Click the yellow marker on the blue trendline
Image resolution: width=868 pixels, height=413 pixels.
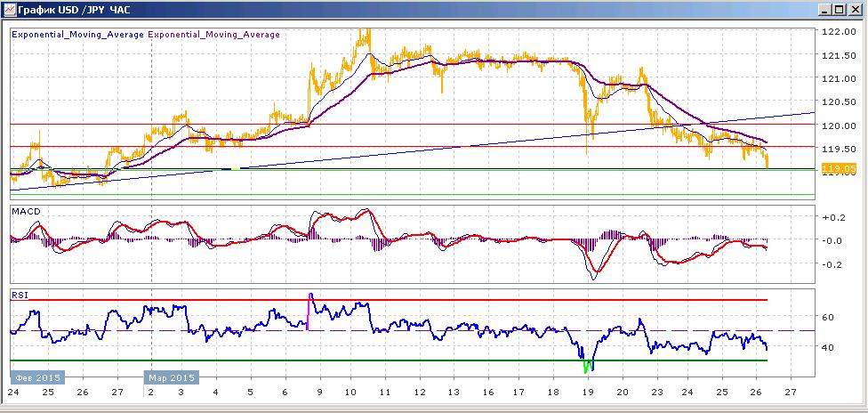(x=236, y=168)
